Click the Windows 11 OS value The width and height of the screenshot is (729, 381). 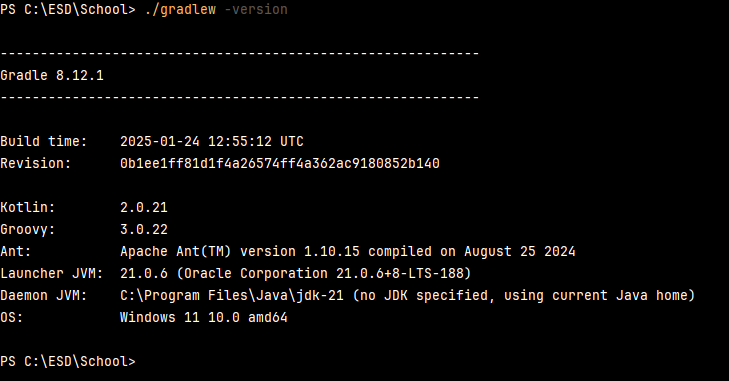click(204, 318)
